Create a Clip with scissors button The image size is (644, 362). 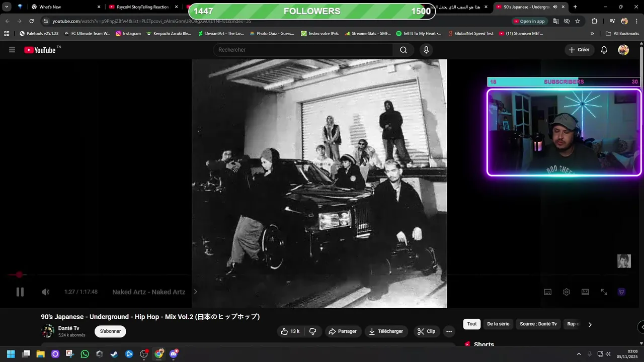pyautogui.click(x=426, y=331)
